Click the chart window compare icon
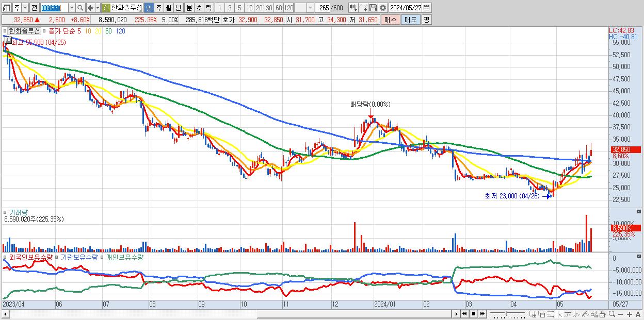This screenshot has width=644, height=320. point(603,314)
